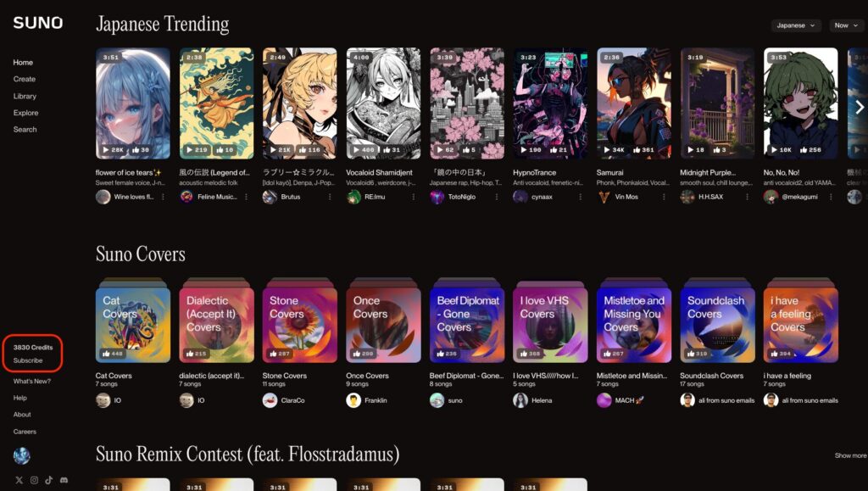Open three-dot menu for Brutus song
Image resolution: width=868 pixels, height=491 pixels.
click(330, 197)
